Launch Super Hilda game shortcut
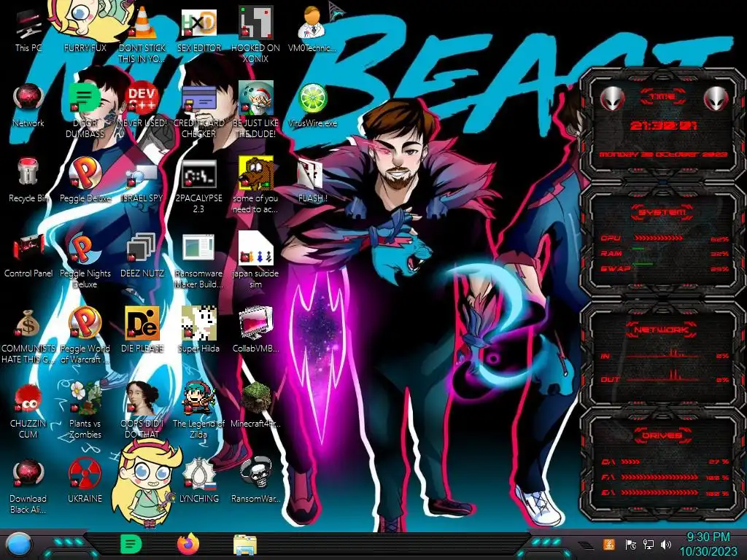This screenshot has width=747, height=560. (198, 330)
